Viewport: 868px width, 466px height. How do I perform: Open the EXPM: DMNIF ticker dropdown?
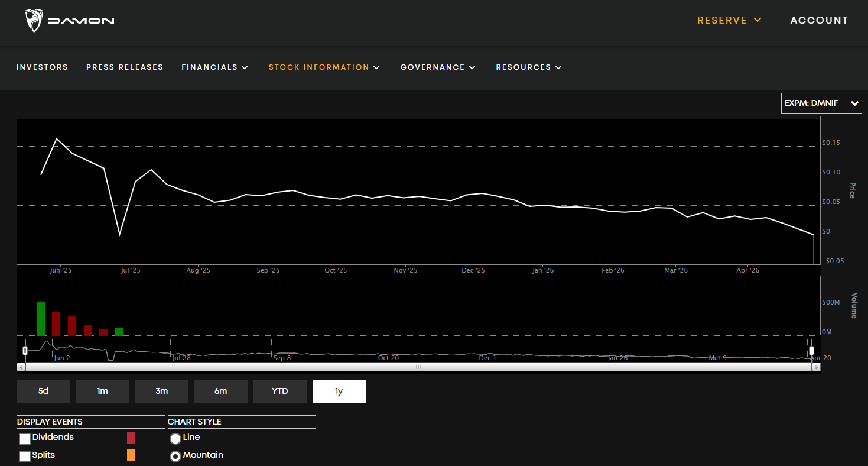(x=821, y=103)
